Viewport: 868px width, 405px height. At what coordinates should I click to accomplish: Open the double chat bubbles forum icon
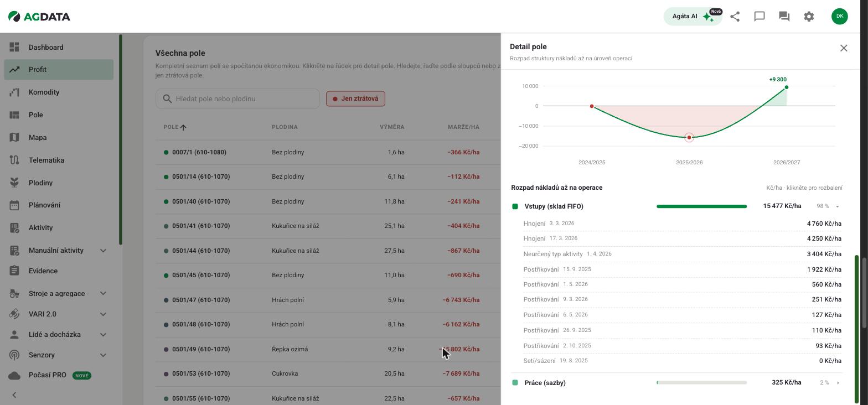point(784,17)
